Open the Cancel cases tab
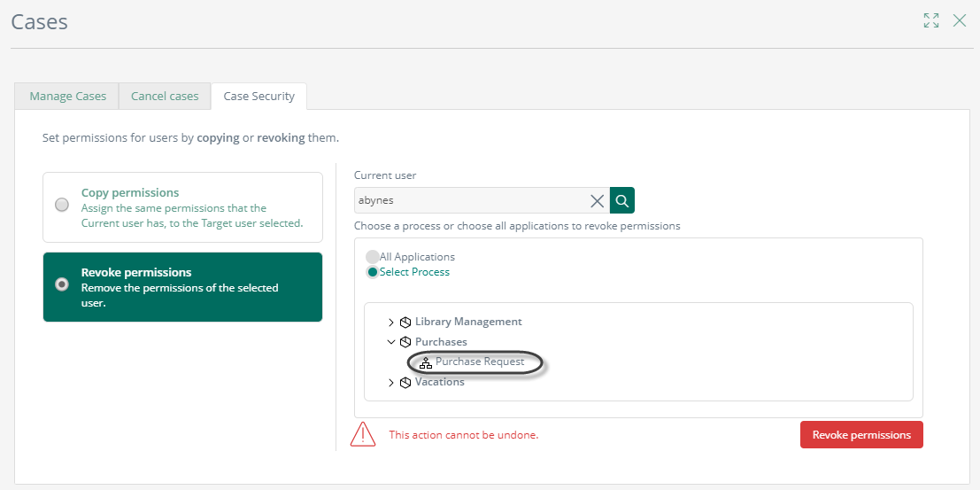This screenshot has width=980, height=490. (165, 97)
